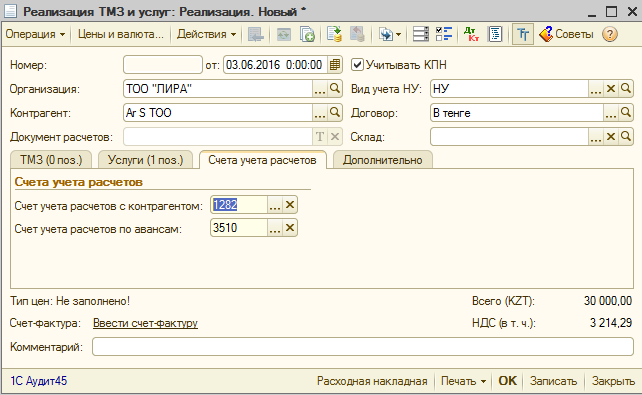Toggle the Учитывать КПН checkbox
The height and width of the screenshot is (395, 642).
(x=357, y=65)
